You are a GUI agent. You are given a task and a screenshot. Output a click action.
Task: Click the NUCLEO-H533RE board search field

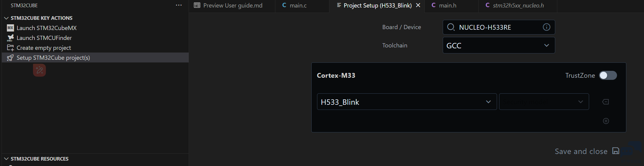(499, 27)
